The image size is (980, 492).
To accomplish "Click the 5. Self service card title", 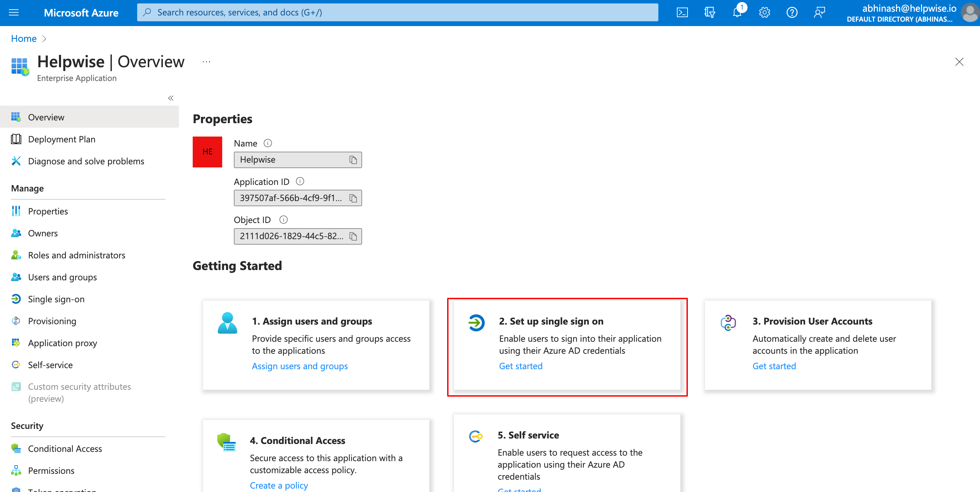I will [x=528, y=435].
